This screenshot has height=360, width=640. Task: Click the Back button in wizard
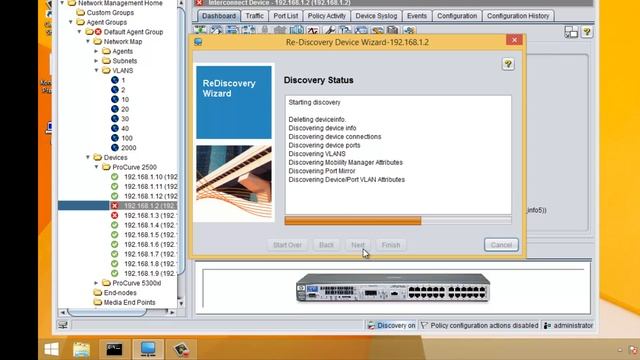(x=326, y=245)
